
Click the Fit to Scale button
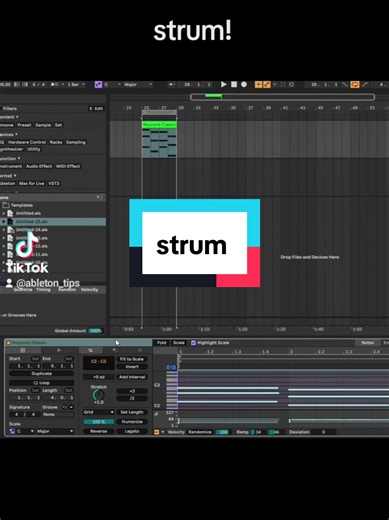[132, 359]
